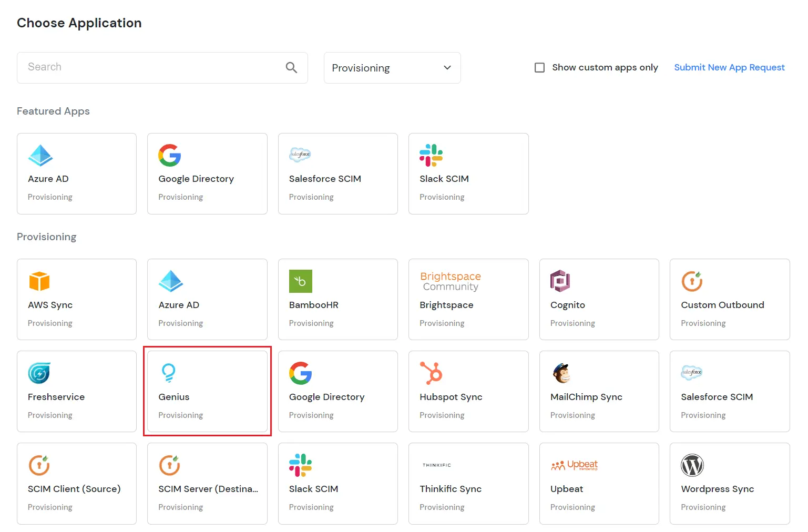Image resolution: width=808 pixels, height=532 pixels.
Task: Click the Provisioning label under Genius
Action: [181, 415]
